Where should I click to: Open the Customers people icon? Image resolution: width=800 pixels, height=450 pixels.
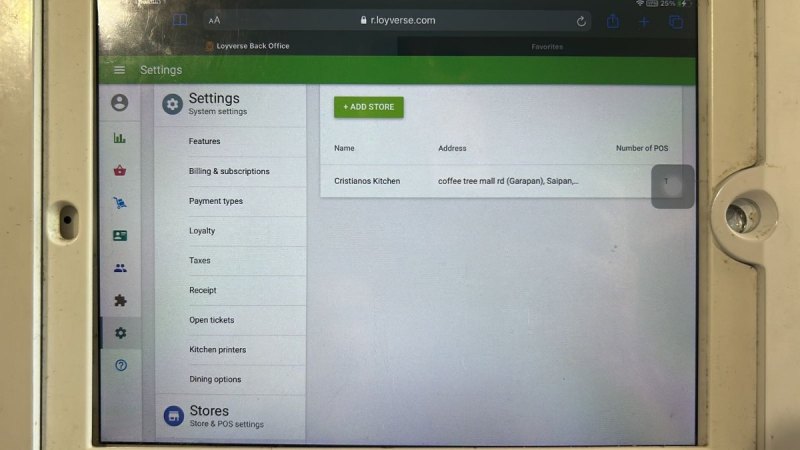click(120, 268)
